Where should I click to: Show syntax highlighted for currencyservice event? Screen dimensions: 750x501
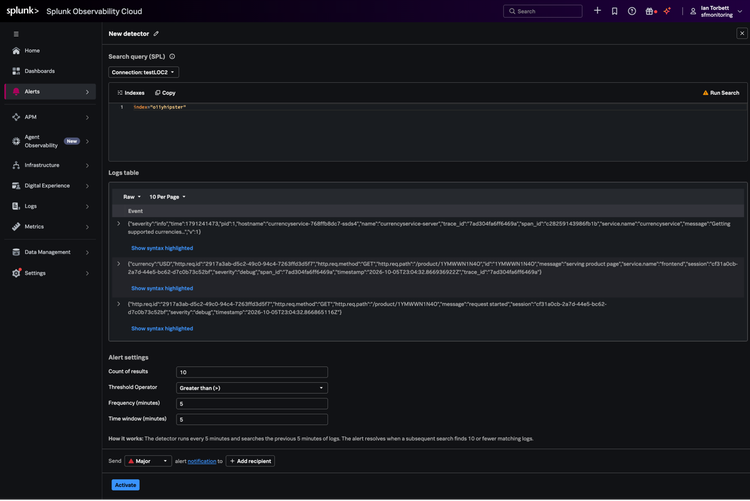(162, 248)
